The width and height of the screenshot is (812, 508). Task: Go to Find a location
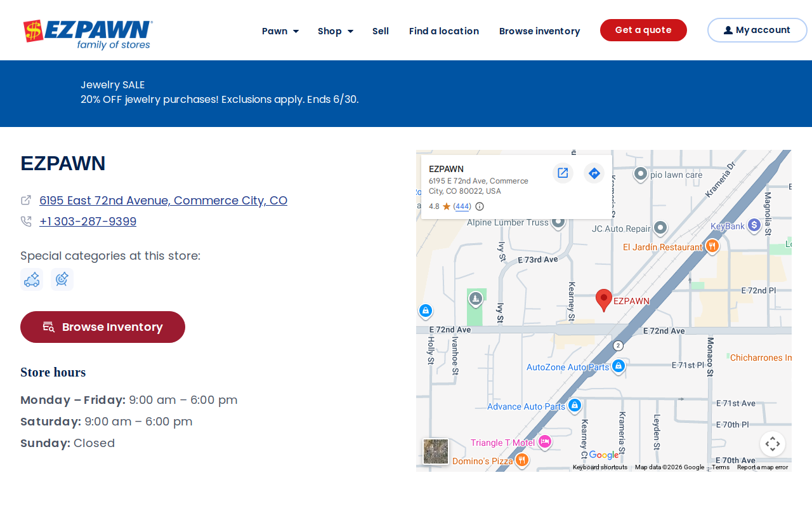coord(444,31)
